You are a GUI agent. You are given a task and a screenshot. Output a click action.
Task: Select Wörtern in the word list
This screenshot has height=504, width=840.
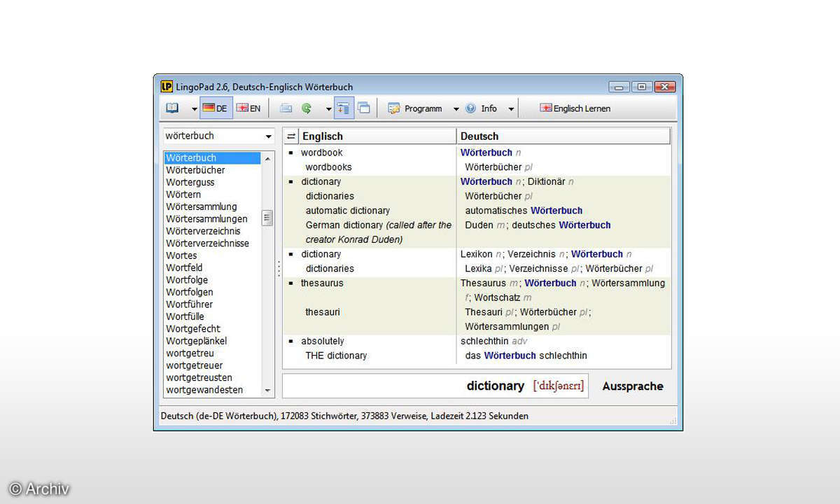[x=183, y=195]
